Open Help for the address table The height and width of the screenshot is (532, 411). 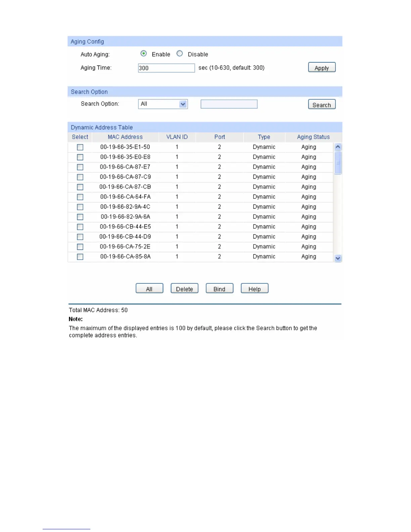click(255, 289)
